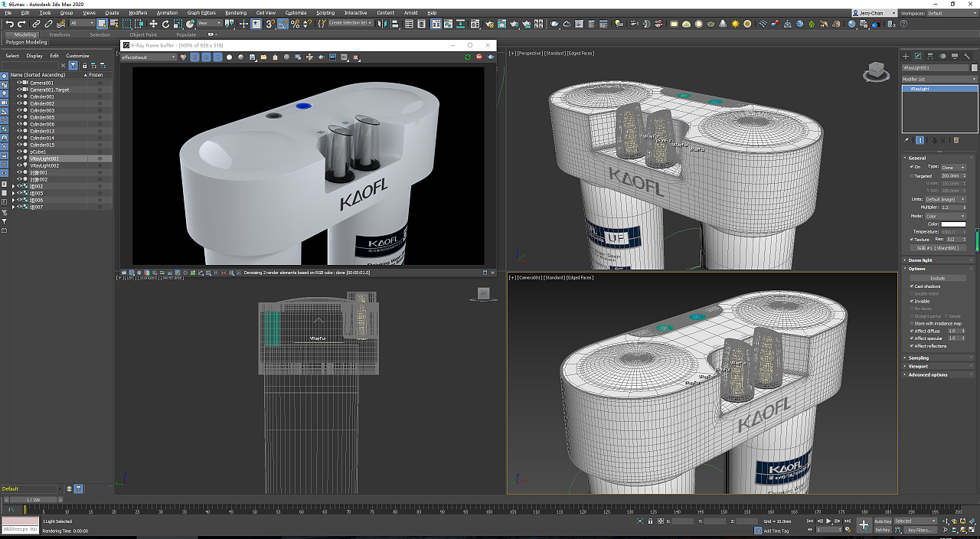980x539 pixels.
Task: Toggle the Invisible checkbox
Action: coord(912,302)
